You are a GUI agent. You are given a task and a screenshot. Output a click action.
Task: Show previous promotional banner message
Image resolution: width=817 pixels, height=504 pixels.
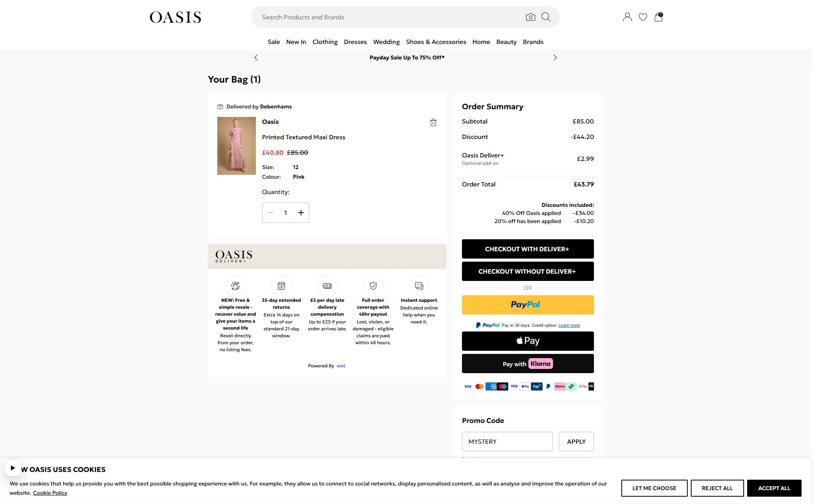coord(256,58)
